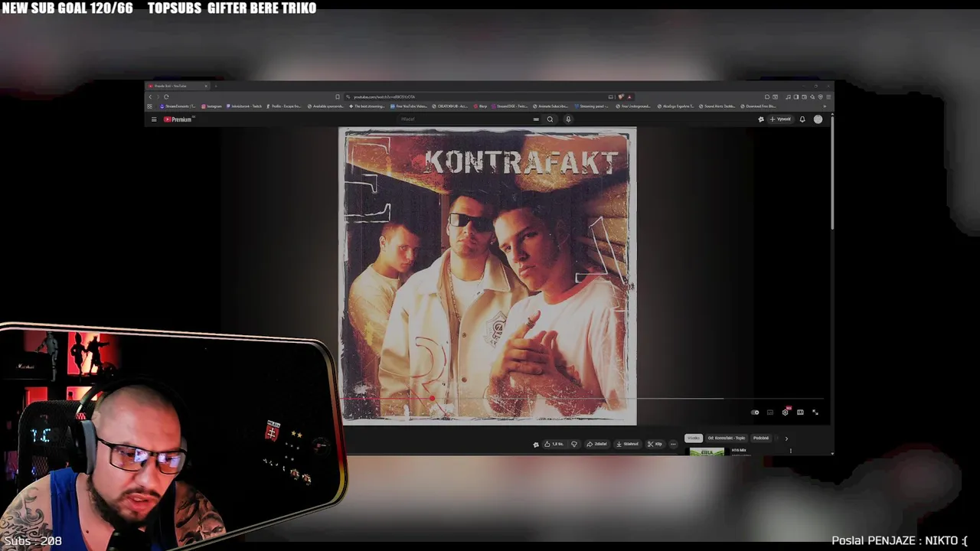Open more actions three-dot menu below video

click(x=673, y=444)
